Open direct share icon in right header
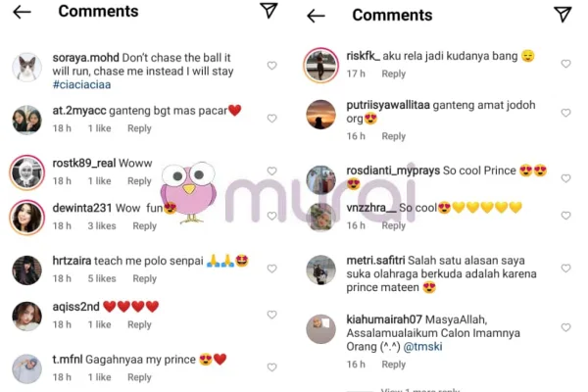 (x=563, y=15)
